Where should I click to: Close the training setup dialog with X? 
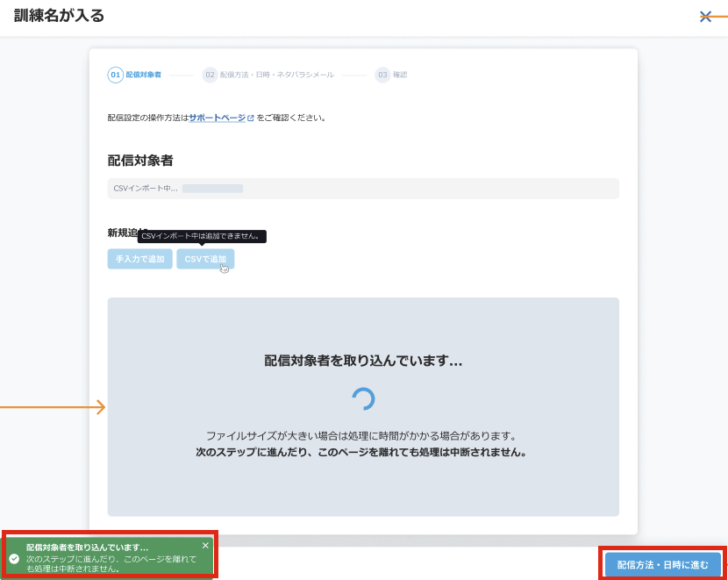(x=705, y=17)
